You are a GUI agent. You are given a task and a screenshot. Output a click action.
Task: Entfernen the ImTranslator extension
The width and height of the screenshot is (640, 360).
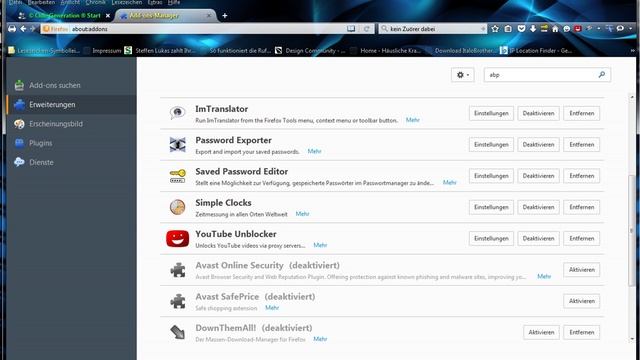(x=582, y=113)
